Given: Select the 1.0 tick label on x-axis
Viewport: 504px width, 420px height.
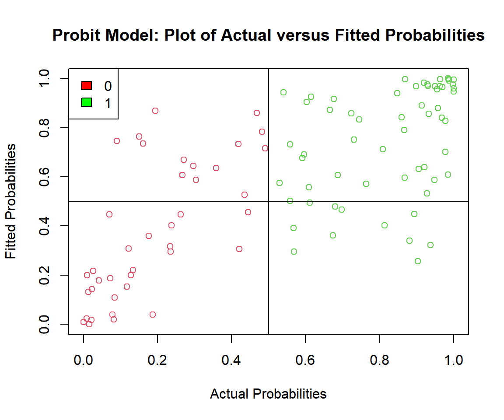Looking at the screenshot, I should tap(454, 361).
